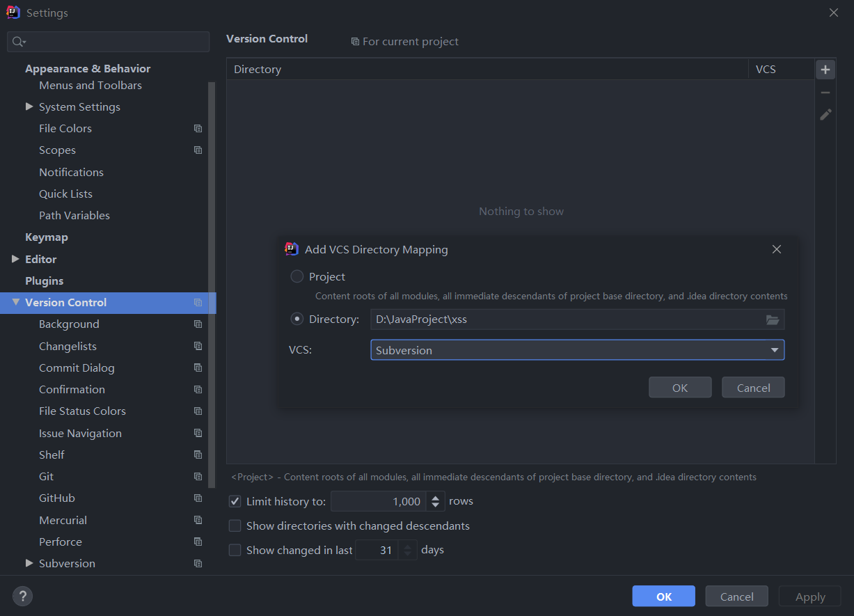The height and width of the screenshot is (616, 854).
Task: Expand the System Settings tree node
Action: [29, 106]
